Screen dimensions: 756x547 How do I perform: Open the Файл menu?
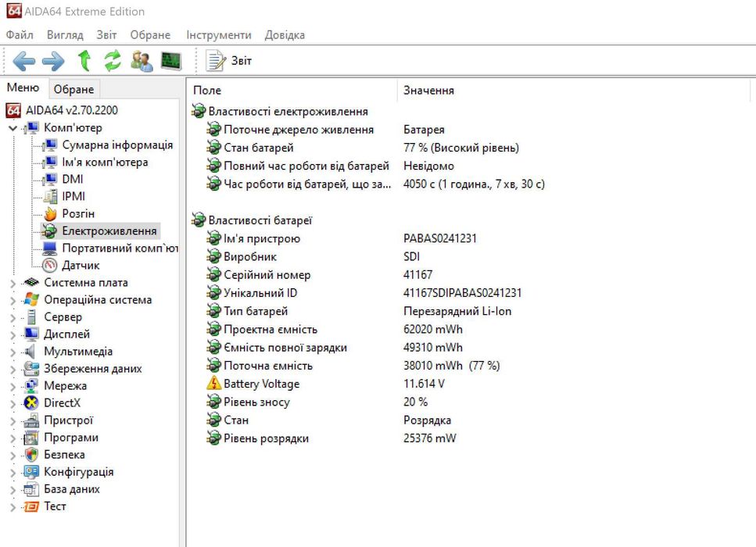click(x=20, y=35)
